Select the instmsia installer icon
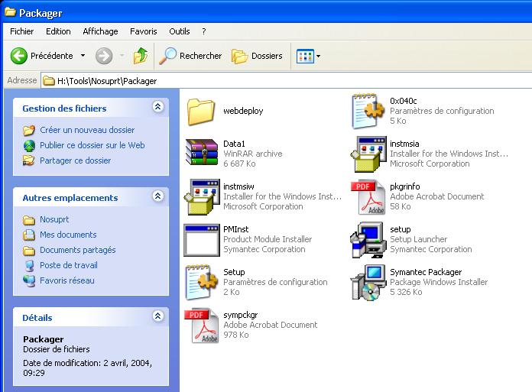 click(x=368, y=154)
